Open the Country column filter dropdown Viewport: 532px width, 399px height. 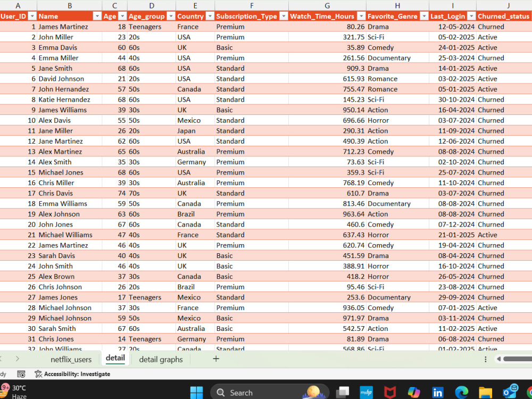point(210,16)
